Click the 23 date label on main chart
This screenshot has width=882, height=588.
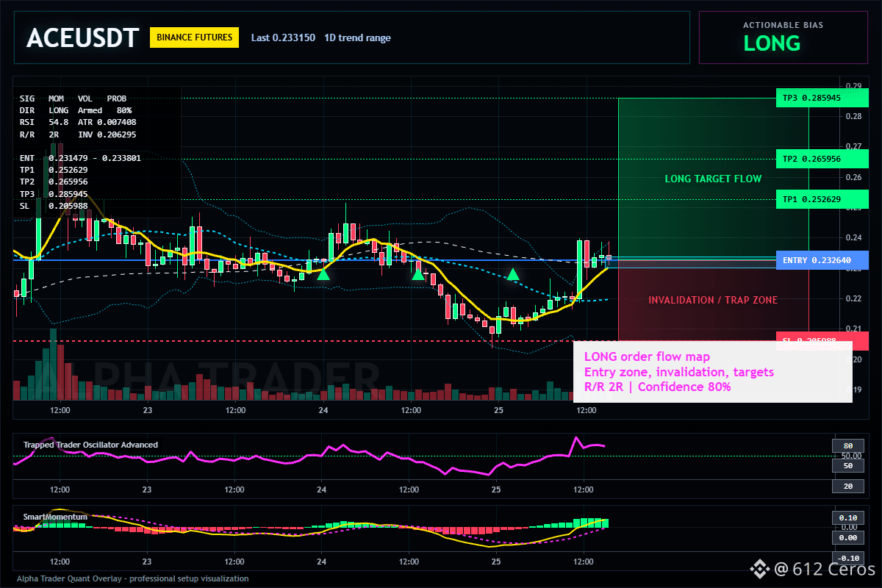[147, 410]
